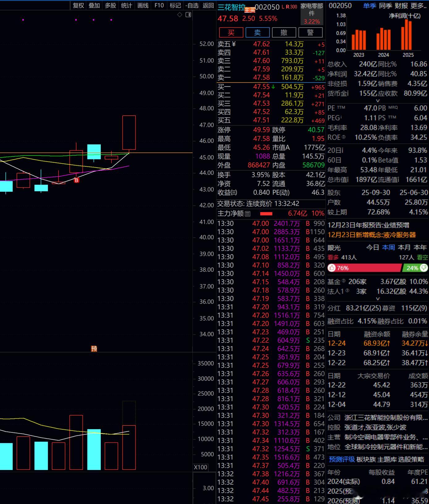Click the diamond marker icon above the chart

point(180,15)
